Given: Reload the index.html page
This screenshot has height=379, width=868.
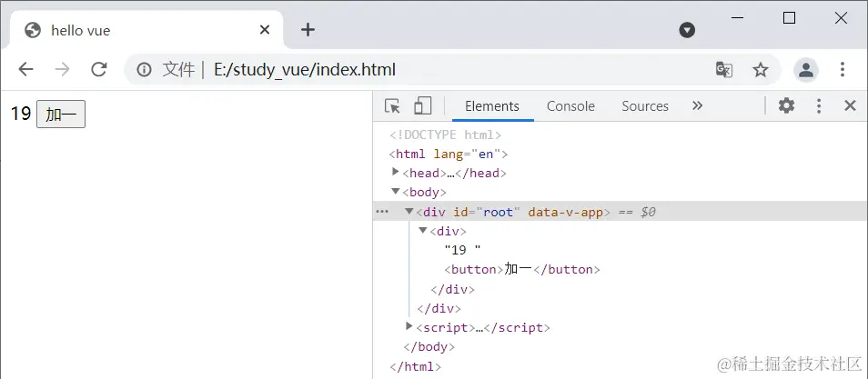Looking at the screenshot, I should click(98, 69).
